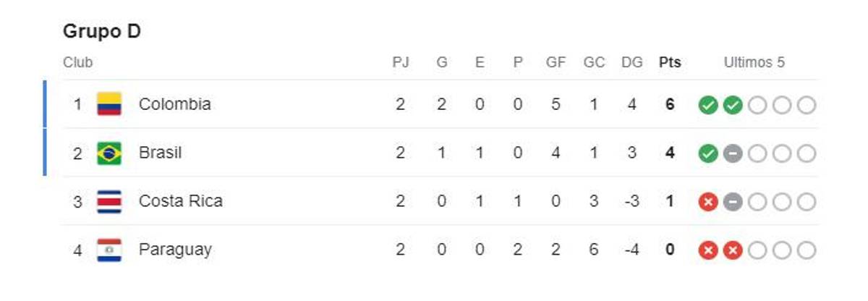Click the Pts column header
Screen dimensions: 868x301
(670, 63)
